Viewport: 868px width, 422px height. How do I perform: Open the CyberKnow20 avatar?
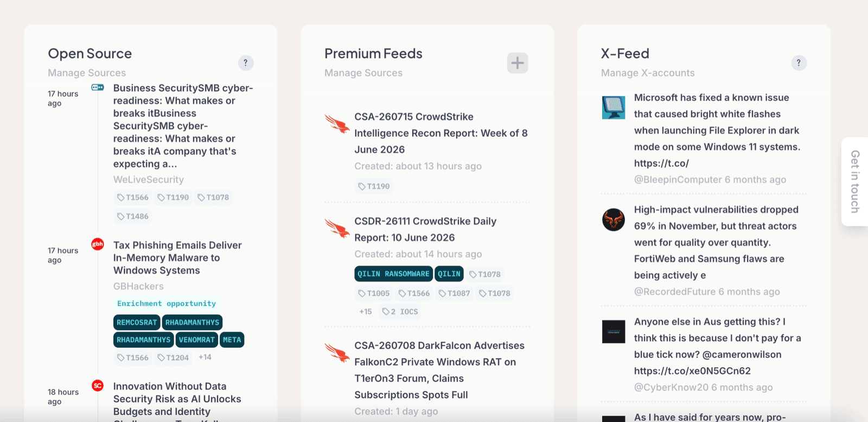(x=614, y=332)
